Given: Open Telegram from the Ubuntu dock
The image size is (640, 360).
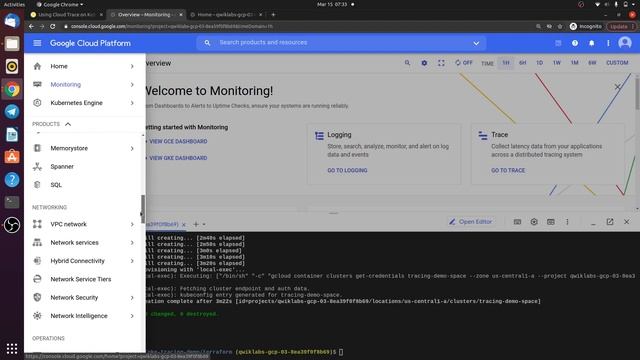Looking at the screenshot, I should pyautogui.click(x=12, y=111).
